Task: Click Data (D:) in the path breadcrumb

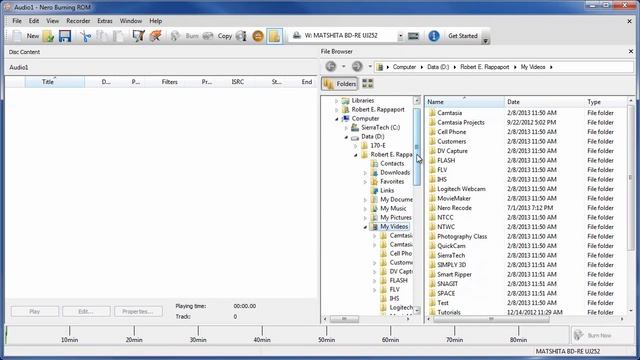Action: [x=438, y=67]
